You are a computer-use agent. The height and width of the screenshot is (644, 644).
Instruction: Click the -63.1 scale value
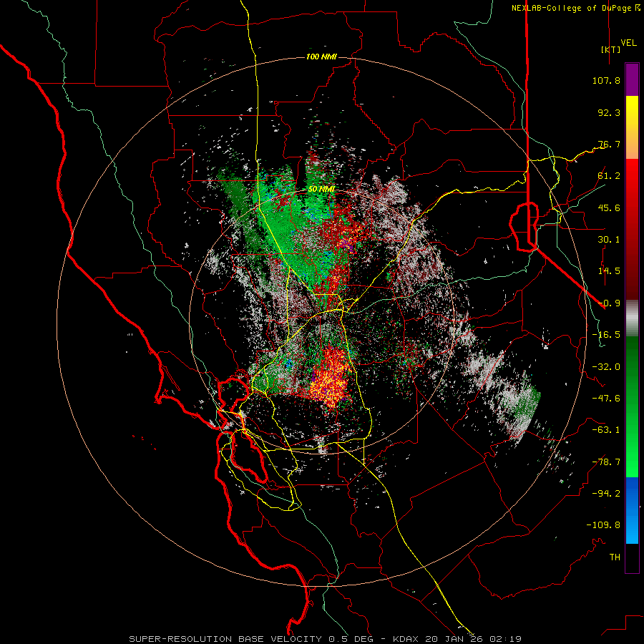606,430
